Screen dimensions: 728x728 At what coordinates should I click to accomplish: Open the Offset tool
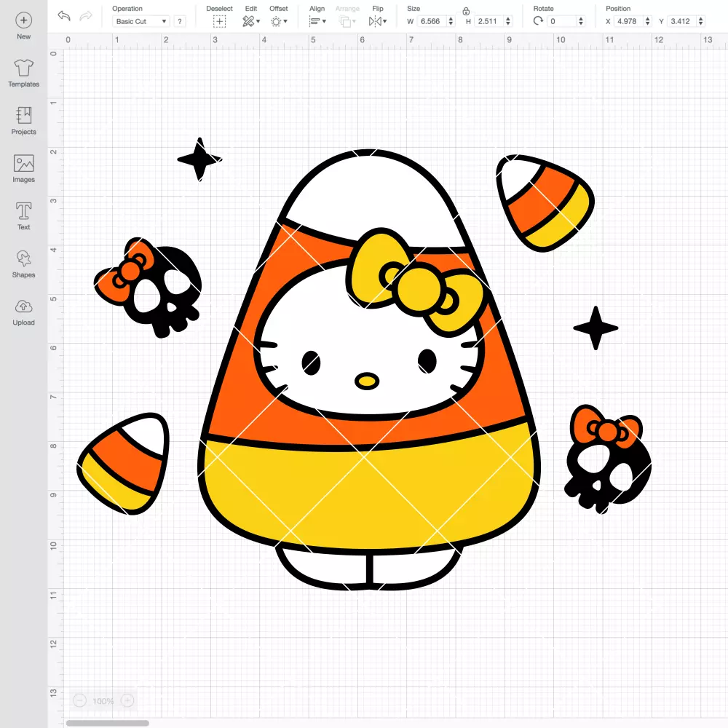pyautogui.click(x=279, y=21)
